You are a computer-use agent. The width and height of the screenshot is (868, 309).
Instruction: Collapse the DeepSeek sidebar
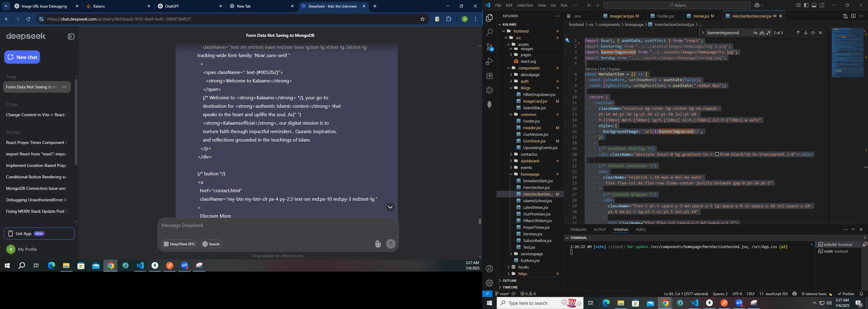point(71,37)
